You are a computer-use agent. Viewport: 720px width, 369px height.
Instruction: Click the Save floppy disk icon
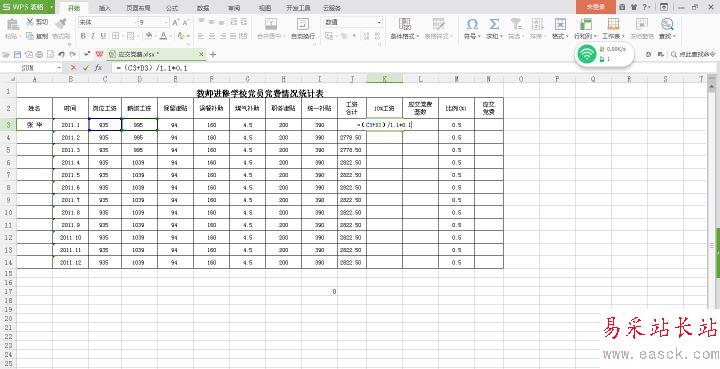[x=17, y=54]
